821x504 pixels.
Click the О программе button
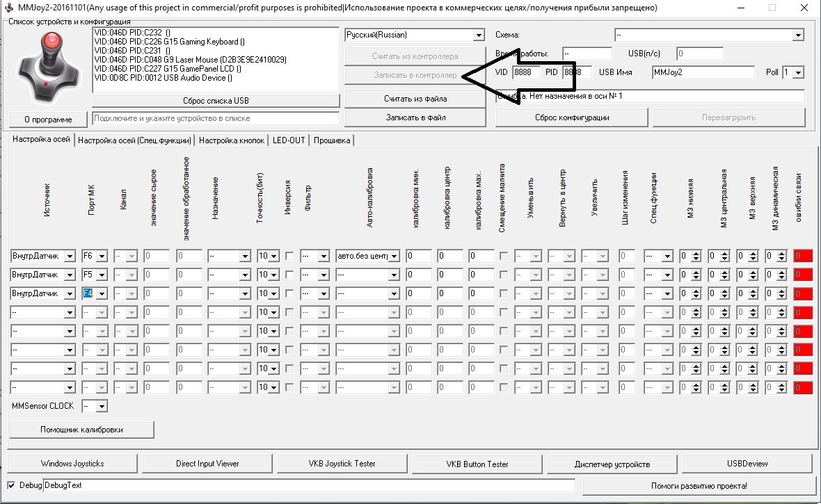[x=47, y=119]
